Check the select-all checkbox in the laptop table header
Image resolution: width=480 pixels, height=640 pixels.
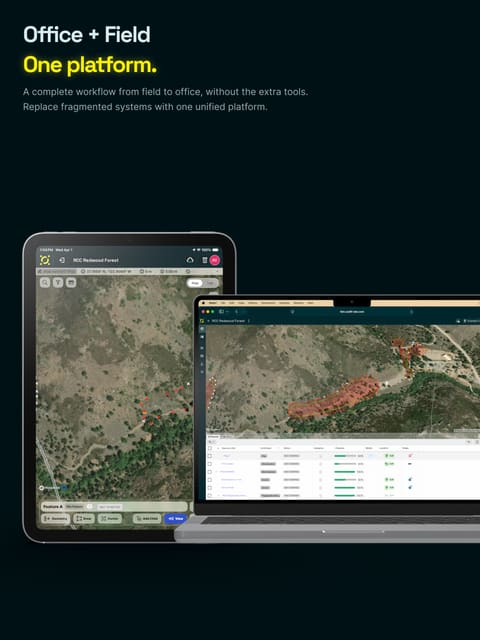pyautogui.click(x=210, y=448)
